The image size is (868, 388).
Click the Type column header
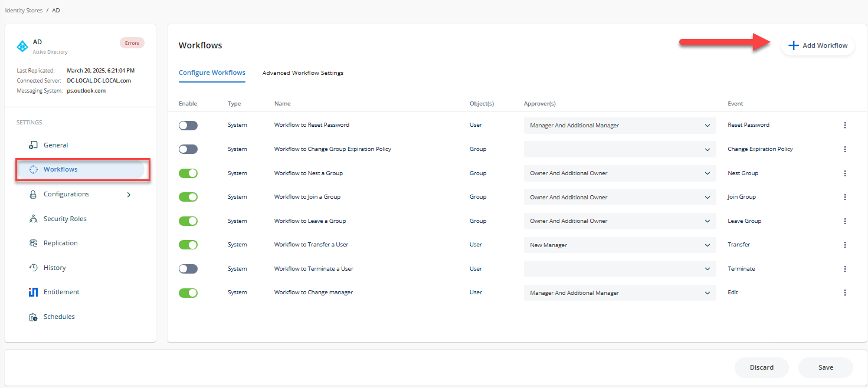(x=234, y=104)
